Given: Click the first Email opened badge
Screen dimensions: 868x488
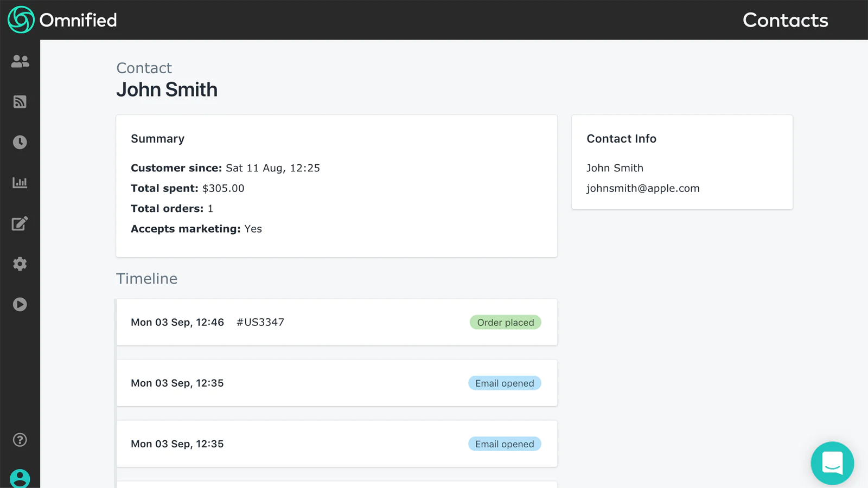Looking at the screenshot, I should pos(505,383).
